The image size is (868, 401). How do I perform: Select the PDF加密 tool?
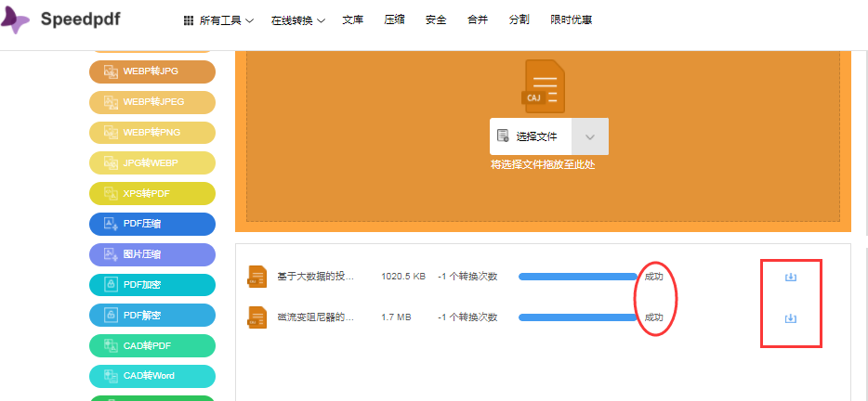pos(152,285)
